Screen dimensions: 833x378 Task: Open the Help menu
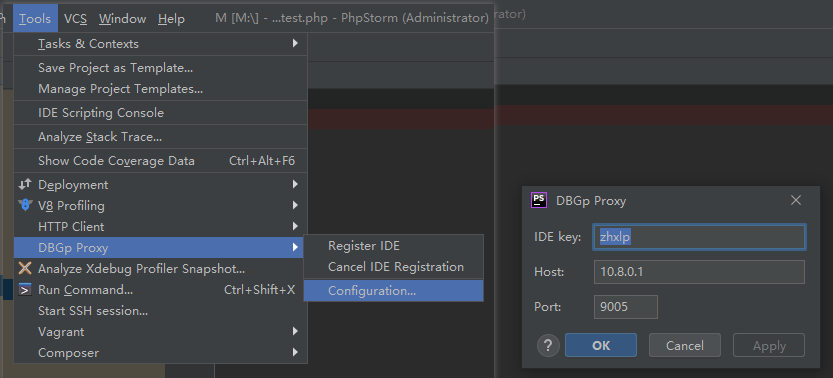click(171, 19)
